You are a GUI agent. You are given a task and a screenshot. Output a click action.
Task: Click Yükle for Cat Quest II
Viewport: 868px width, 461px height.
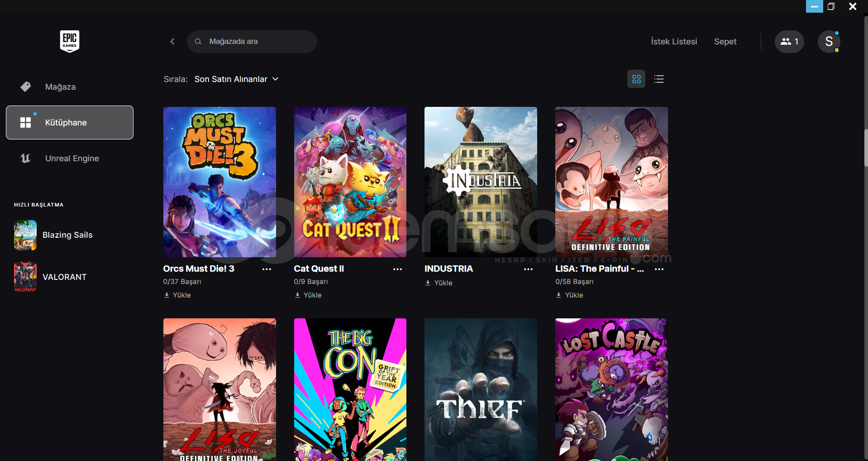[312, 295]
